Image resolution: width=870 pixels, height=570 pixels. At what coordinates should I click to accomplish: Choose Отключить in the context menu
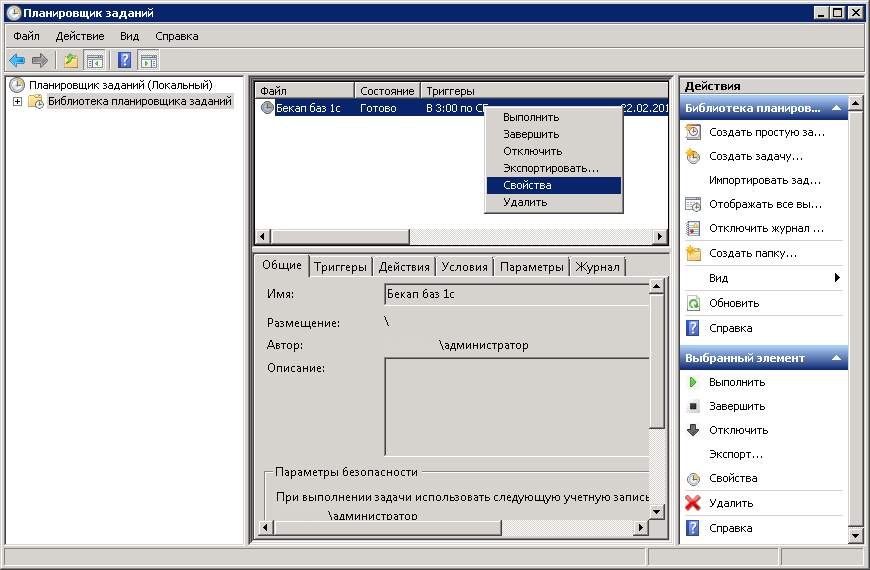tap(554, 151)
